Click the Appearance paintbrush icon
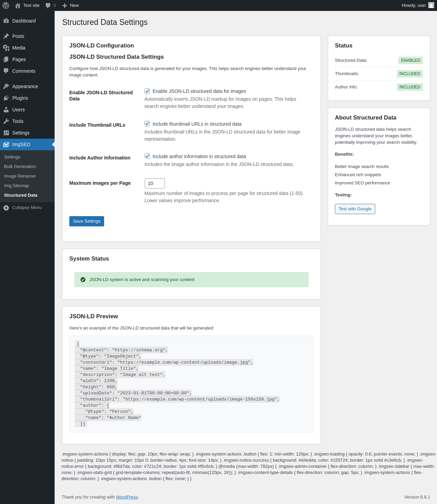The width and height of the screenshot is (437, 504). (x=6, y=86)
